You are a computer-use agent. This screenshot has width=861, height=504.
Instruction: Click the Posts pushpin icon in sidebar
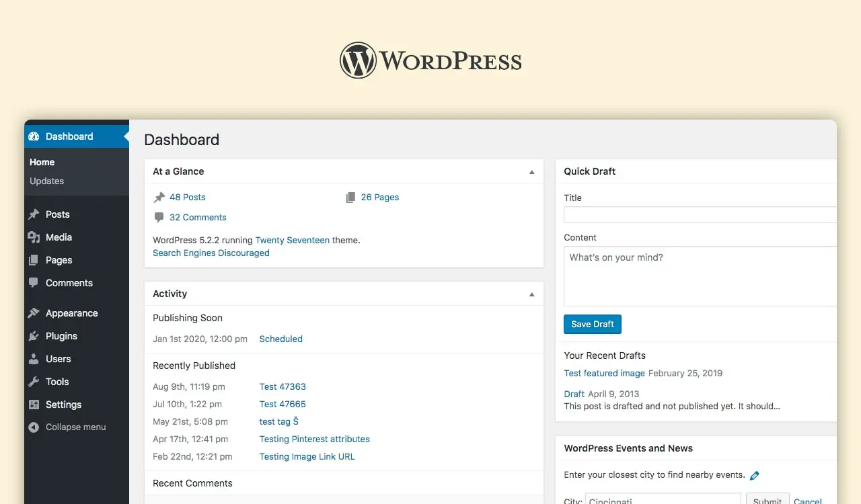pos(34,214)
